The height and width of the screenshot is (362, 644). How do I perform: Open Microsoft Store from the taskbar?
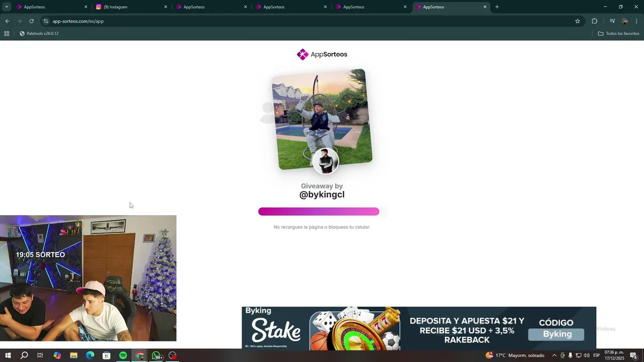coord(107,355)
